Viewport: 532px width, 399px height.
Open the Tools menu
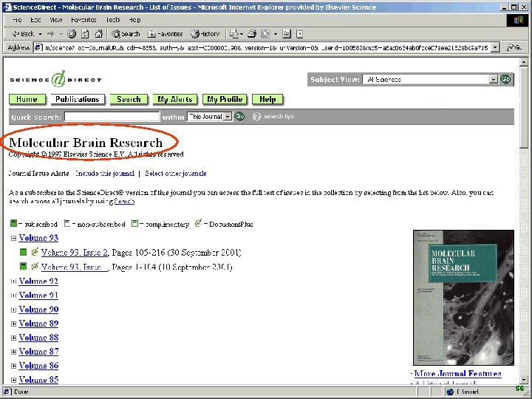(x=113, y=20)
